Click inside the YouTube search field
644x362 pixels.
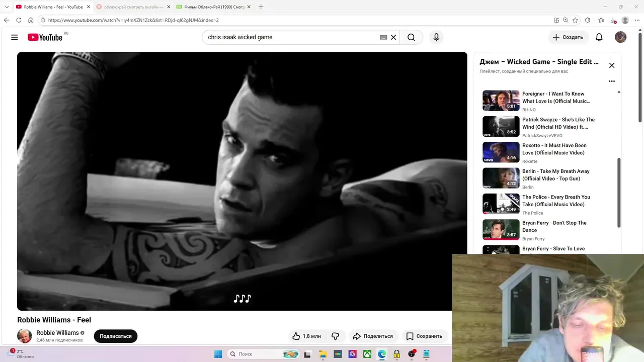(x=292, y=37)
